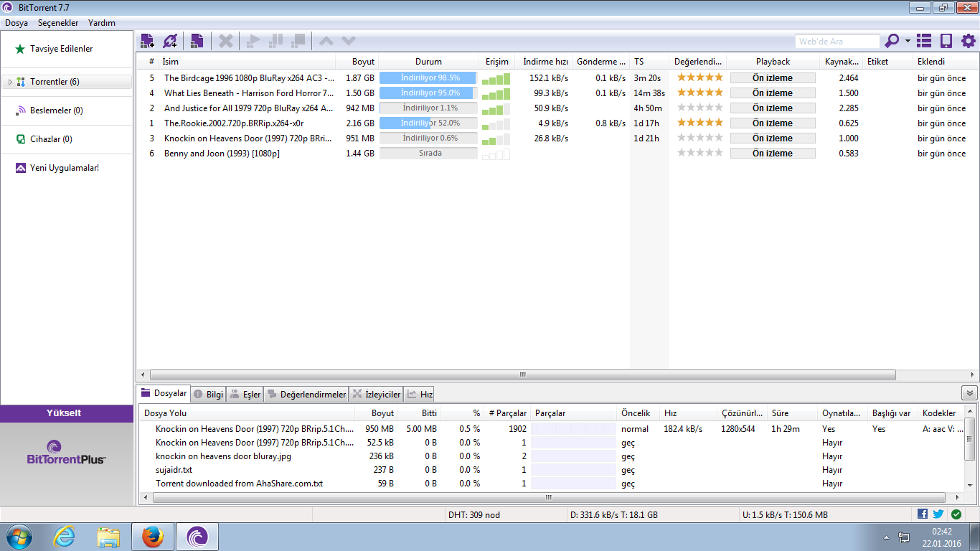Switch to the Hız tab
The width and height of the screenshot is (980, 551).
click(x=420, y=394)
